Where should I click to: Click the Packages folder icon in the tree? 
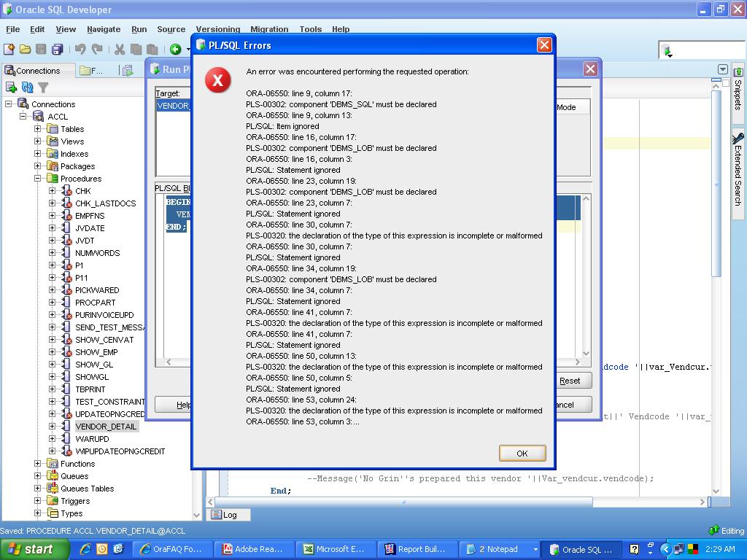[x=53, y=166]
